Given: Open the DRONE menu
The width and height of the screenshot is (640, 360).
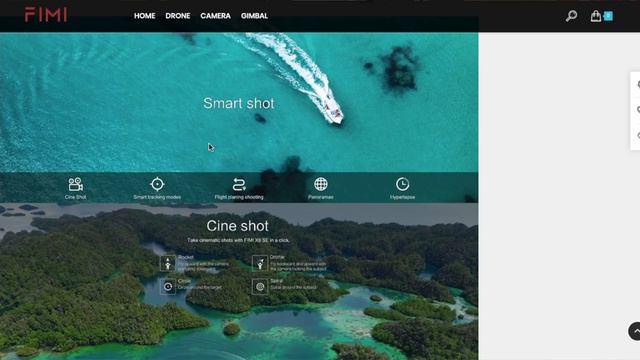Looking at the screenshot, I should tap(178, 16).
